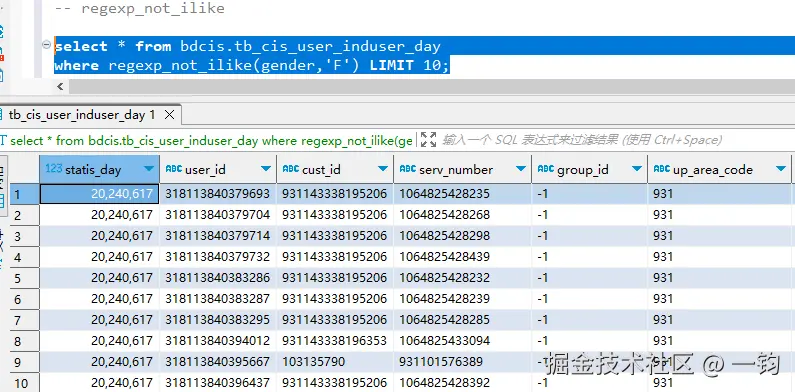Viewport: 795px width, 392px height.
Task: Click user_id cell 318113840379704
Action: [x=218, y=215]
